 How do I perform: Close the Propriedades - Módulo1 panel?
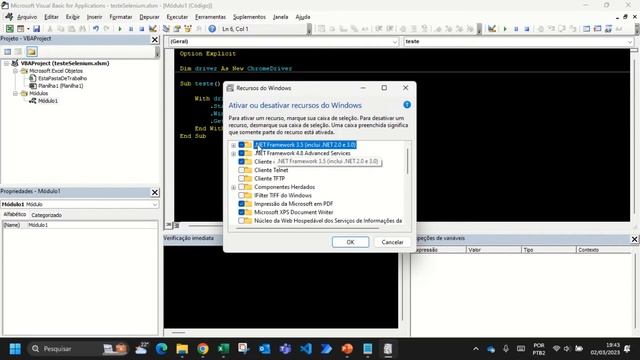[x=155, y=192]
